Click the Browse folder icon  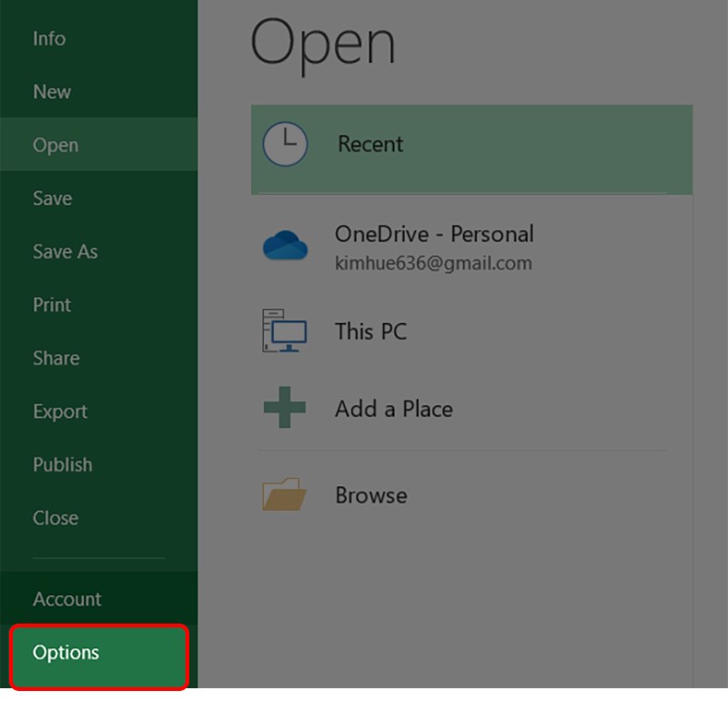click(284, 494)
